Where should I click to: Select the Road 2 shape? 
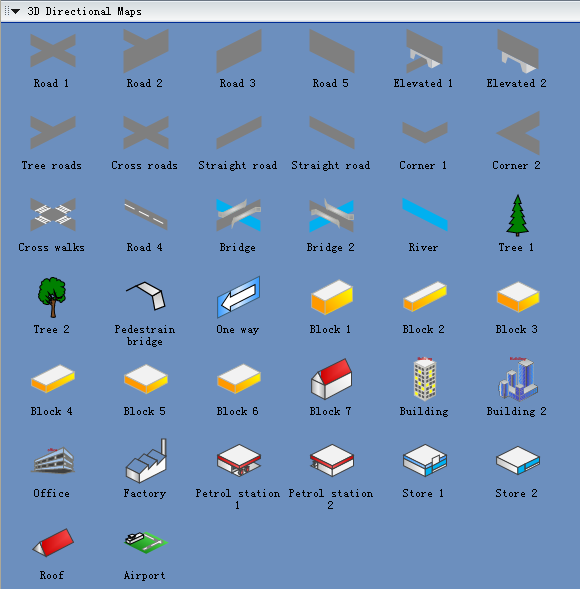[x=146, y=51]
